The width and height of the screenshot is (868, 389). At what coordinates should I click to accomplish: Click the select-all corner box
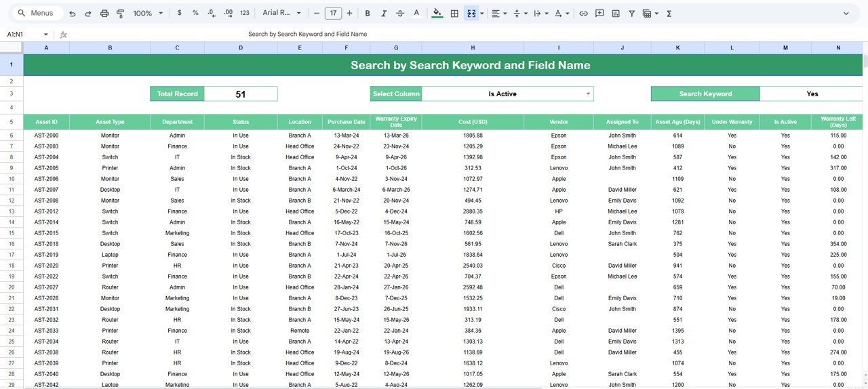12,48
